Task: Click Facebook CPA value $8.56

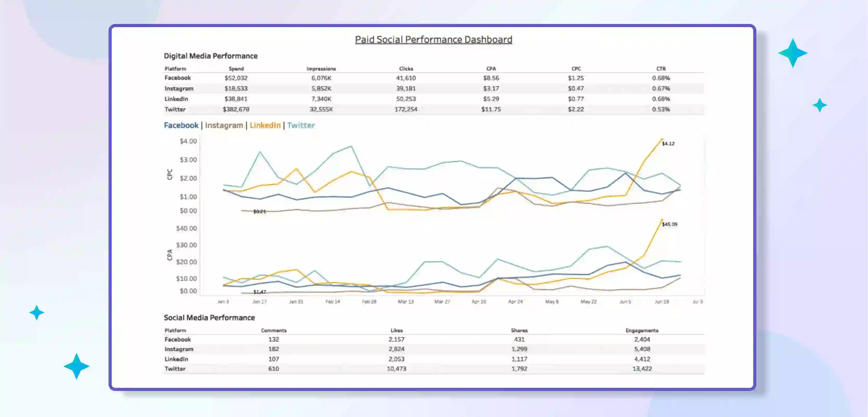Action: click(491, 78)
